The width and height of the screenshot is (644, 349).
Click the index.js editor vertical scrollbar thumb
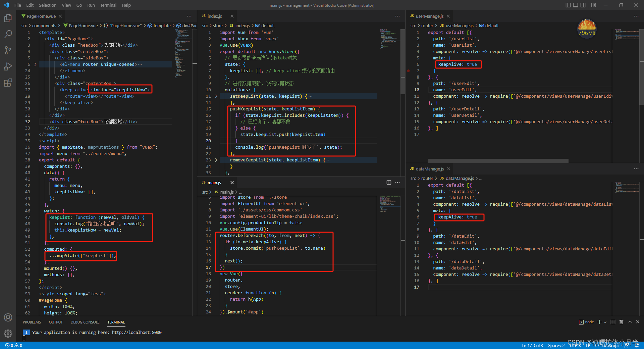point(403,62)
